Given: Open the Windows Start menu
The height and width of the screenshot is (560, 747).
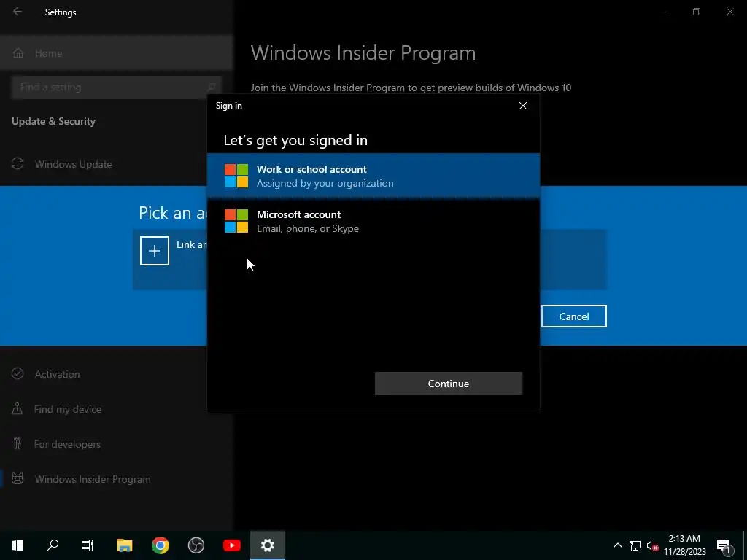Looking at the screenshot, I should [x=18, y=545].
